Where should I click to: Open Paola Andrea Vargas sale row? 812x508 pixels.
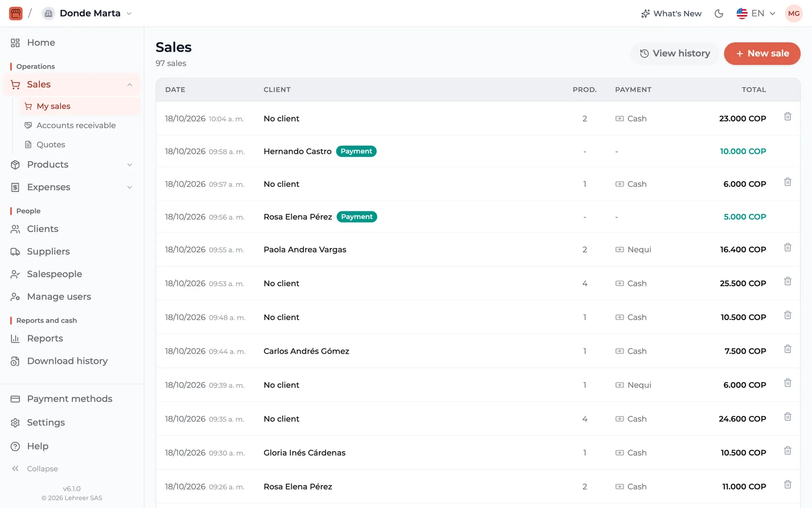click(x=478, y=249)
